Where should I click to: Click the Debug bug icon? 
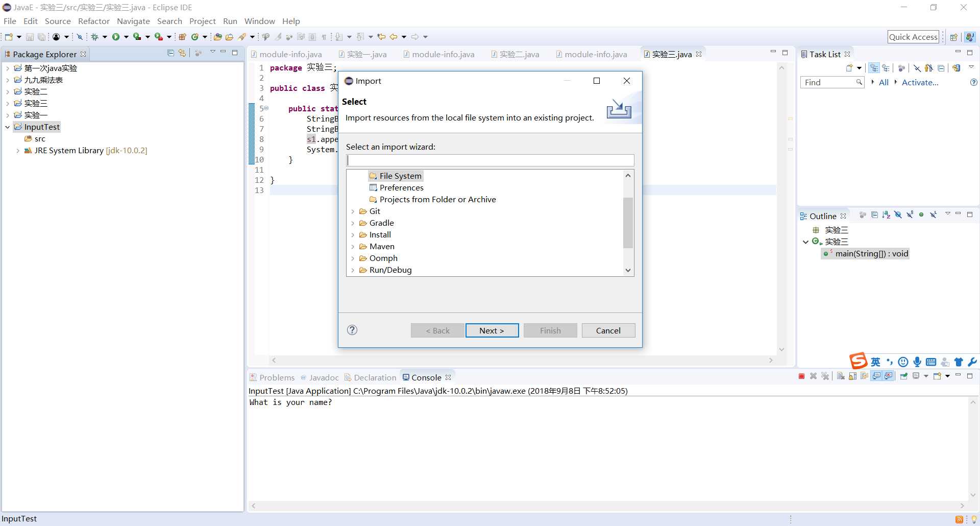pos(95,37)
